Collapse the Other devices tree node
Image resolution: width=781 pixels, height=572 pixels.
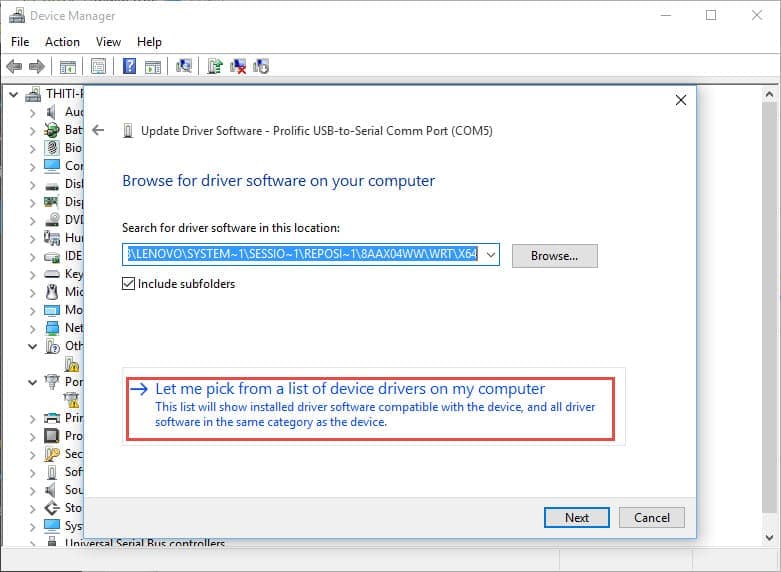tap(32, 346)
